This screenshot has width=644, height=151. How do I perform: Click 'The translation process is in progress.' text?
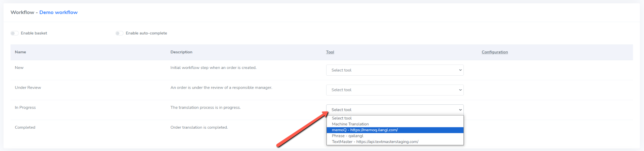pyautogui.click(x=205, y=108)
